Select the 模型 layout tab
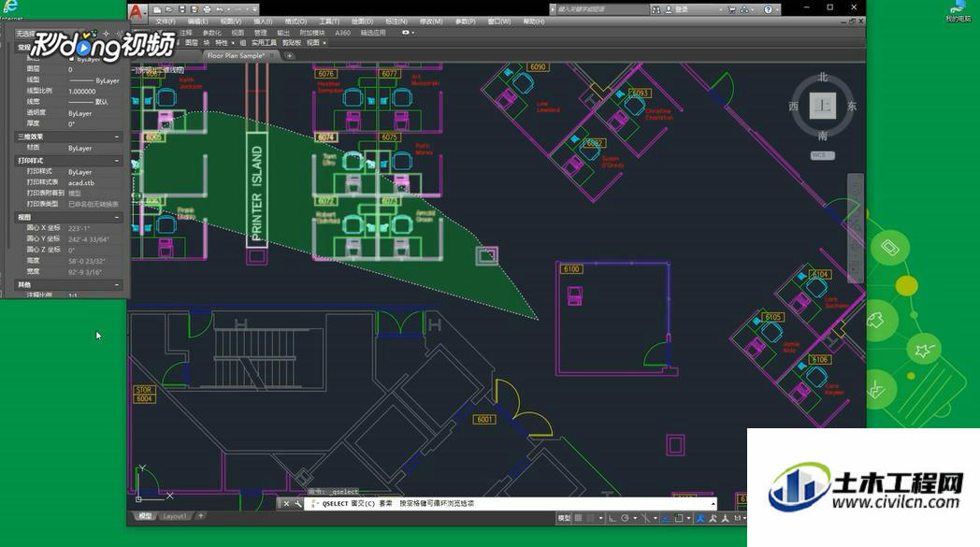 coord(145,516)
